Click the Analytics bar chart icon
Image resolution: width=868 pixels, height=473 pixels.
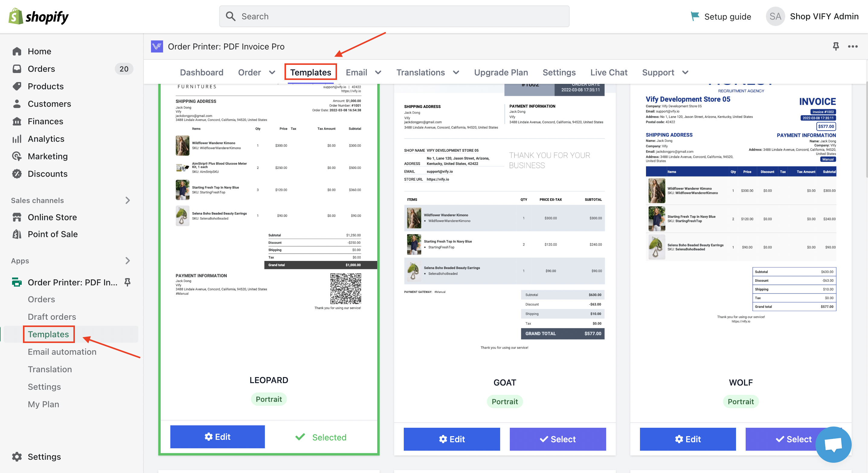pyautogui.click(x=17, y=139)
